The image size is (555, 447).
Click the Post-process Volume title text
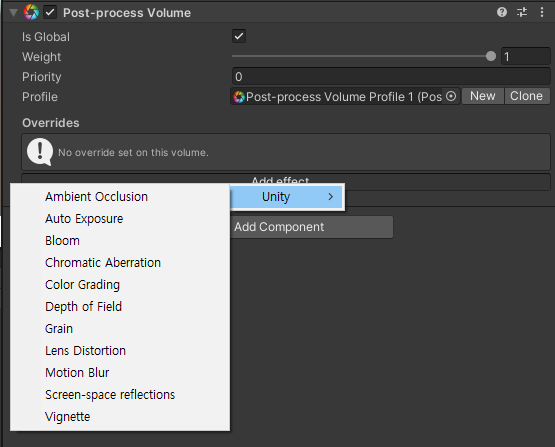click(127, 13)
